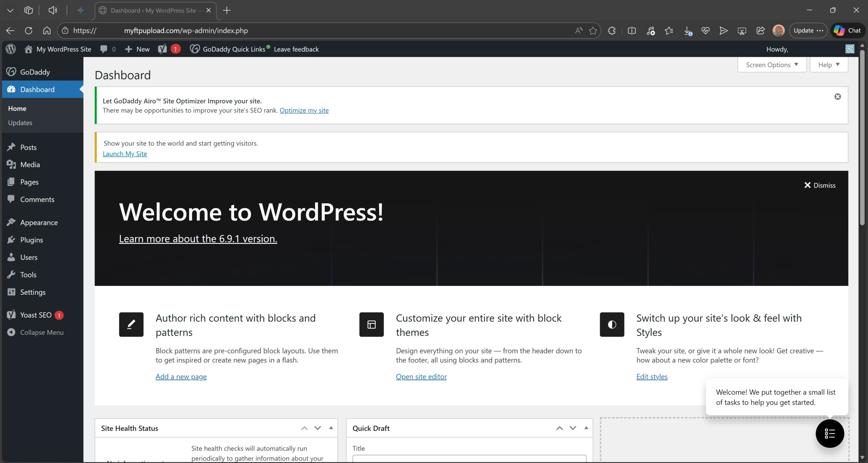Close the Dashboard browser tab

[209, 10]
